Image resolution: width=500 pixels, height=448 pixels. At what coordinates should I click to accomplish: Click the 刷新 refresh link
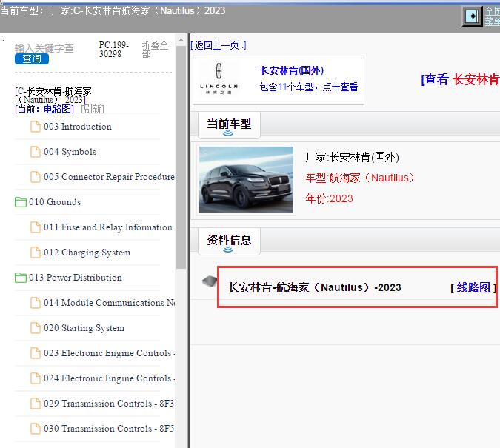pos(93,109)
